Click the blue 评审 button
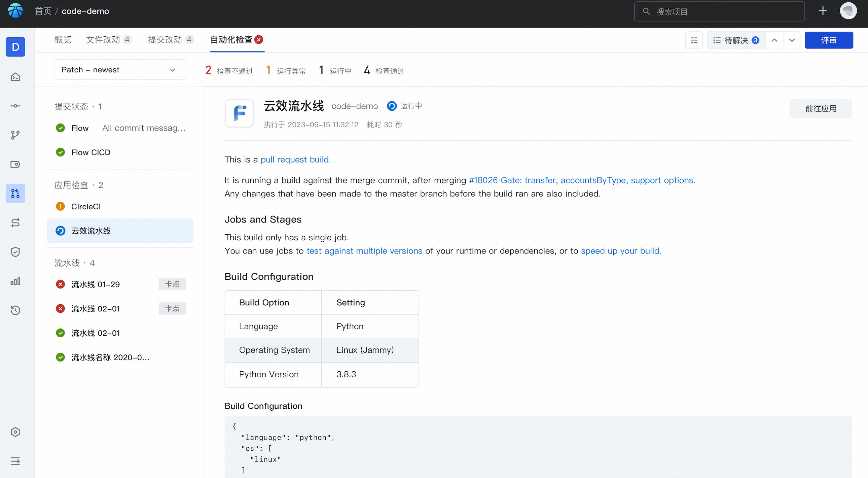This screenshot has height=478, width=868. coord(829,40)
